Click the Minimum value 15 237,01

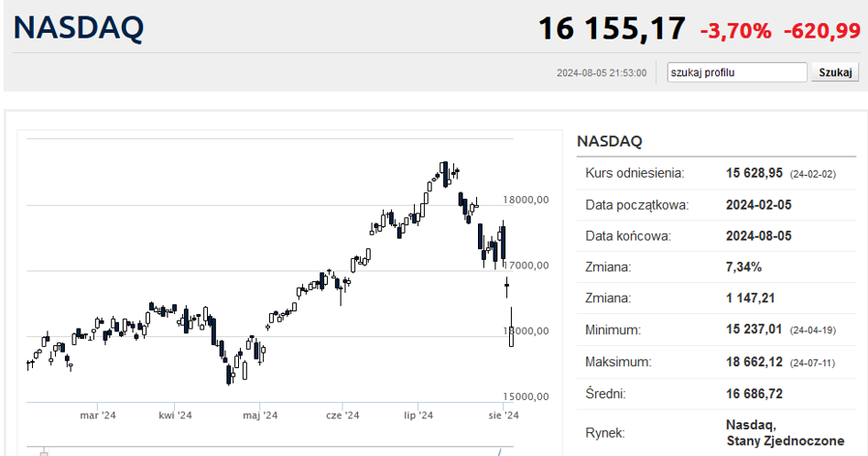pos(754,330)
